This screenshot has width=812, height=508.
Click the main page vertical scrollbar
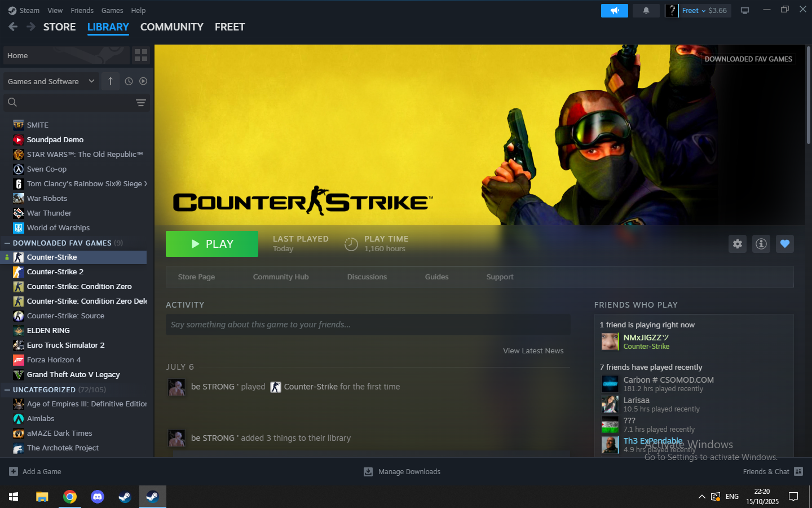pos(808,96)
